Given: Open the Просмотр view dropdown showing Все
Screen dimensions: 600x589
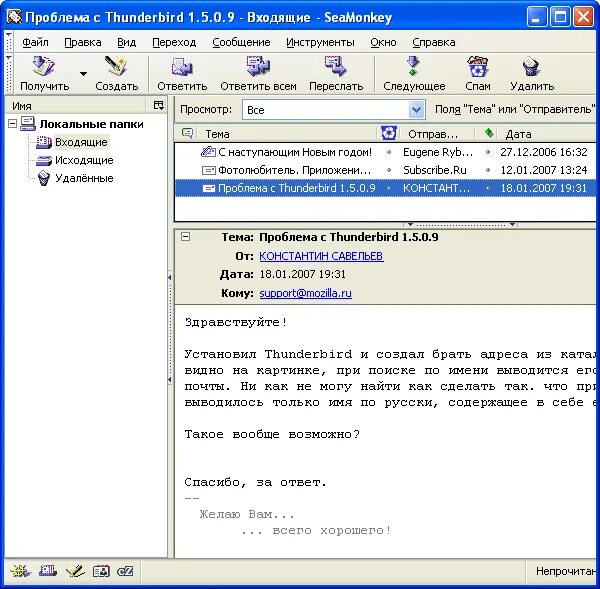Looking at the screenshot, I should 334,110.
